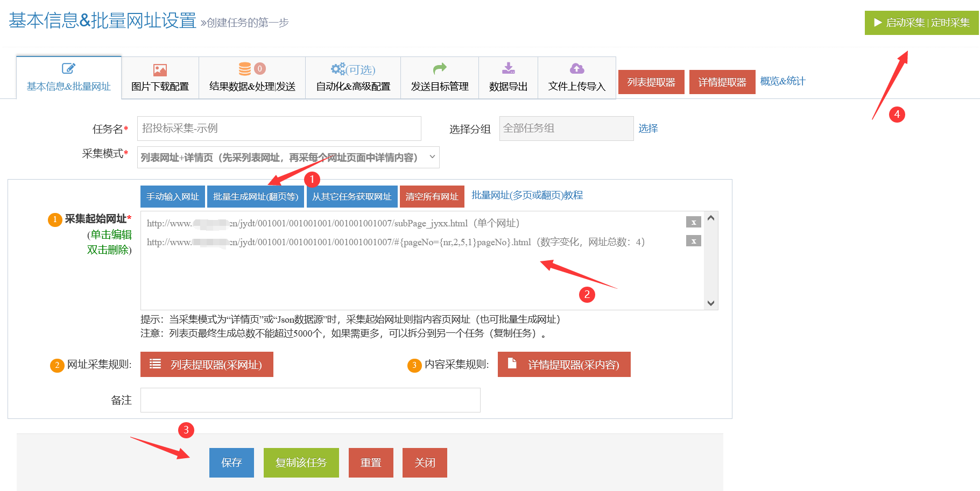Open the 批量网址(多页或翻页)教程 link
This screenshot has width=980, height=491.
tap(527, 195)
